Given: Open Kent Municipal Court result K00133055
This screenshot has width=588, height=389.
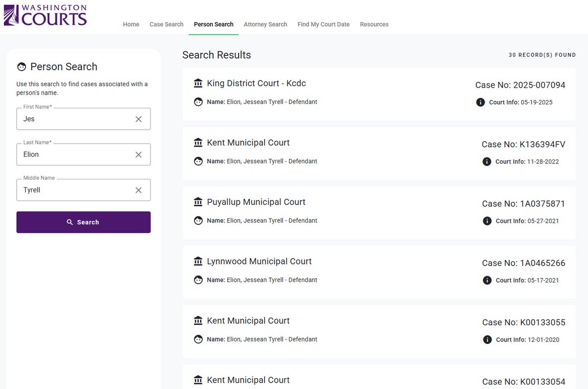Looking at the screenshot, I should tap(379, 331).
